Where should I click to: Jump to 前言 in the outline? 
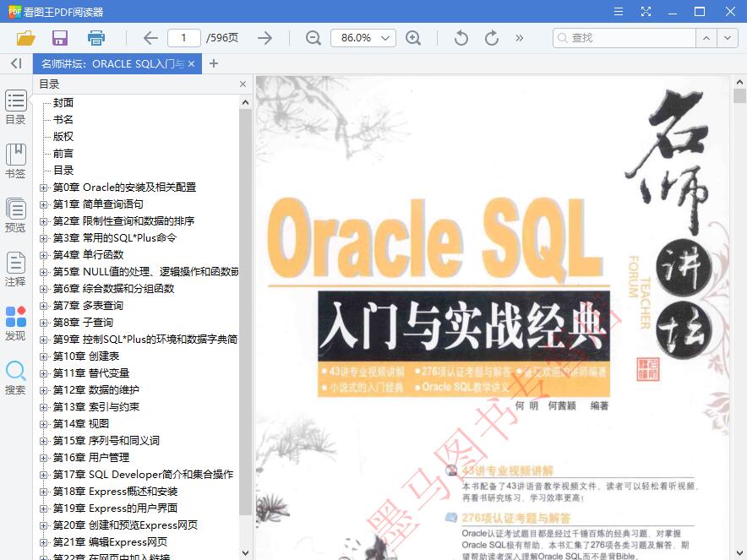coord(63,154)
